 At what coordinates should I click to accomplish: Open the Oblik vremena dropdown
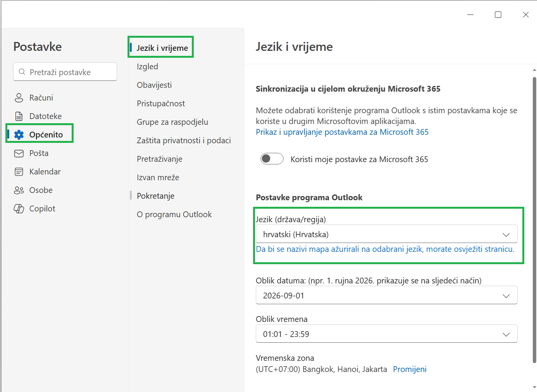coord(386,334)
